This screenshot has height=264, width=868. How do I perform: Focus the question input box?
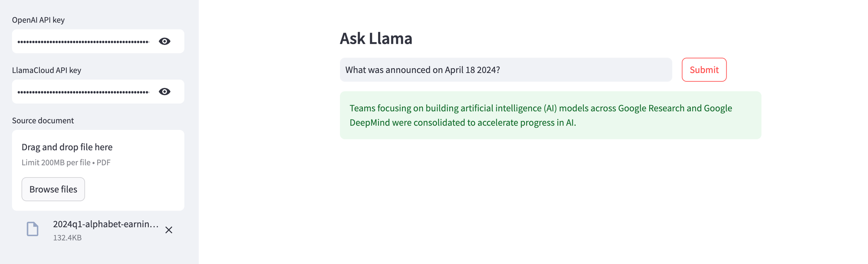coord(505,69)
